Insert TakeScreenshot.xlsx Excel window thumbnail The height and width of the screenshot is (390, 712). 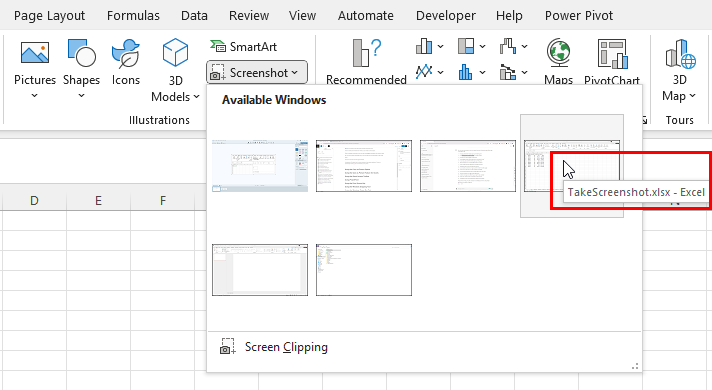tap(572, 166)
